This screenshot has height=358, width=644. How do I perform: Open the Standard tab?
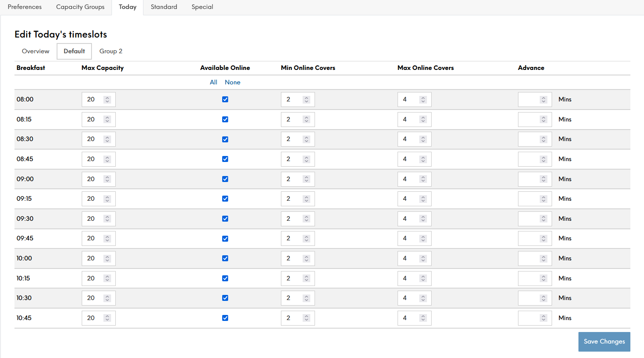coord(164,7)
